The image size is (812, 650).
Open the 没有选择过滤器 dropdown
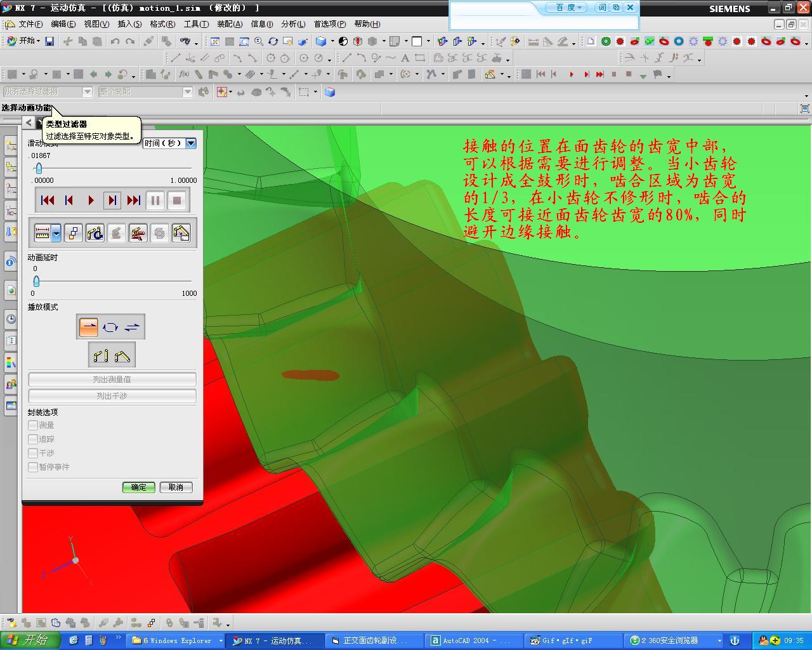(x=88, y=92)
